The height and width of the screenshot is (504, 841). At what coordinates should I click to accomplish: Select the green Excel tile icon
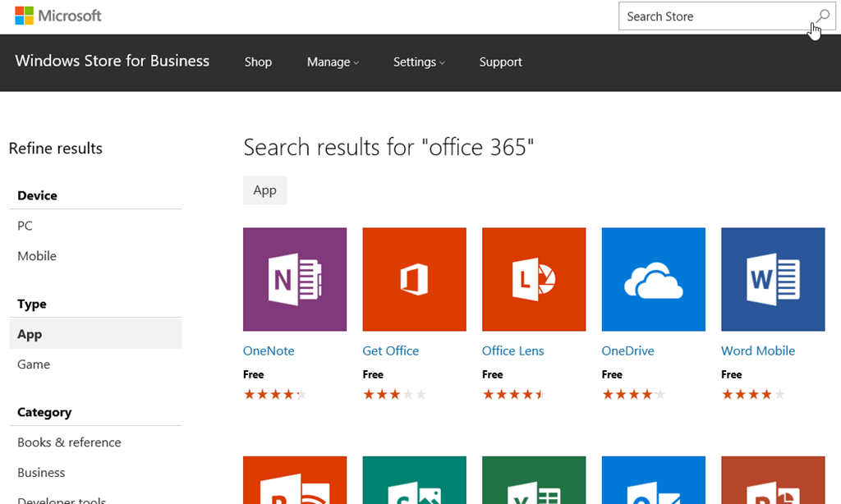pos(534,481)
